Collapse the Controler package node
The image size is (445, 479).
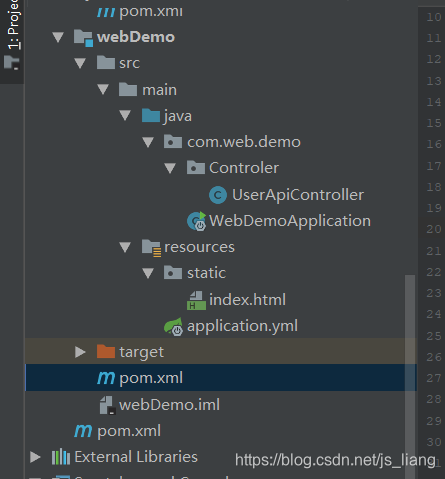coord(170,168)
